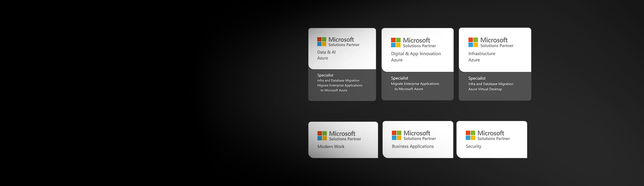
Task: Click Specialist heading under Infrastructure badge
Action: point(477,78)
